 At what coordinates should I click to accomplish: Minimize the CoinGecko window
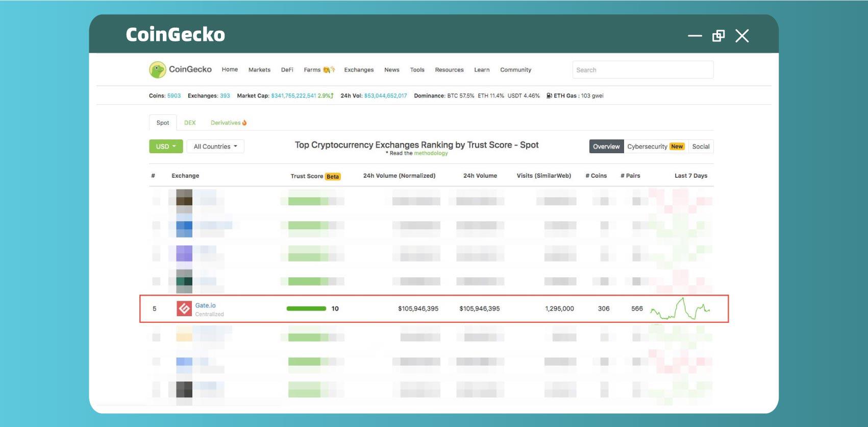[695, 36]
